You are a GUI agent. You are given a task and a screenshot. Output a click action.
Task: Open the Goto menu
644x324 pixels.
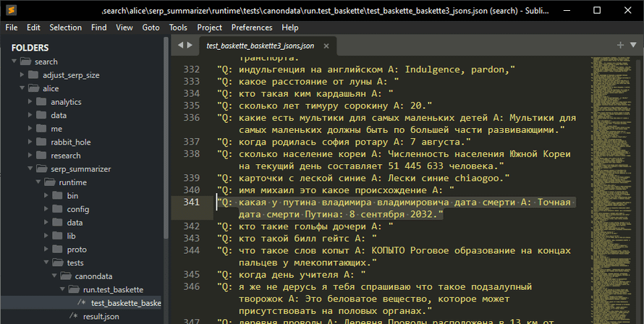coord(151,27)
